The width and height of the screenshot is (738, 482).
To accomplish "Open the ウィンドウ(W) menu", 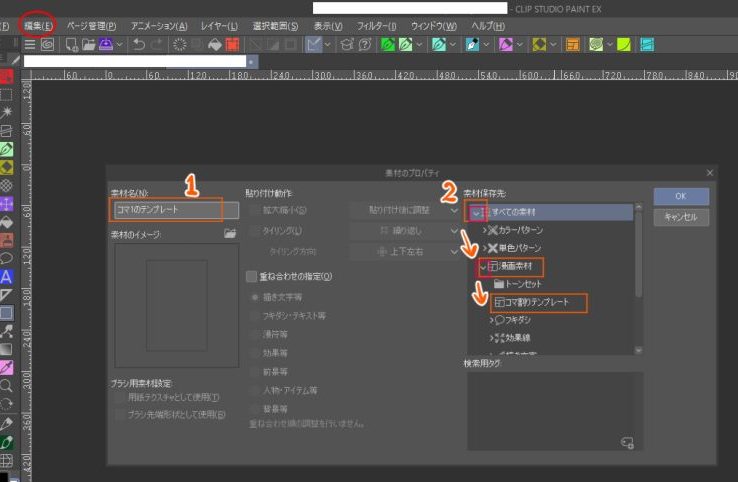I will pyautogui.click(x=433, y=26).
